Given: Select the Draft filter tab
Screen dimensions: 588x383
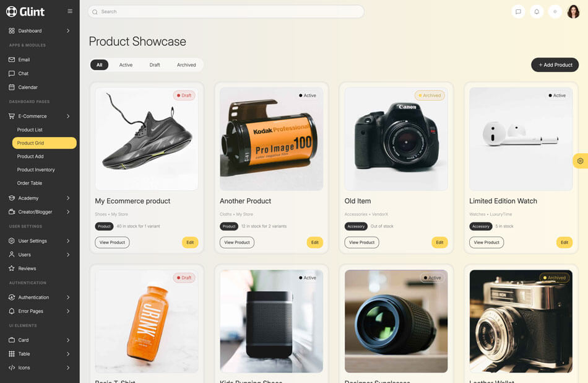Looking at the screenshot, I should pos(155,65).
